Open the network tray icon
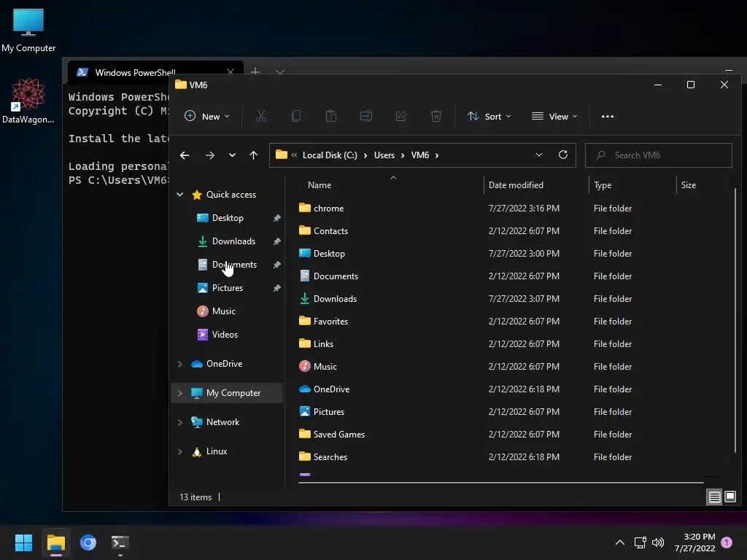The width and height of the screenshot is (747, 560). click(x=640, y=542)
